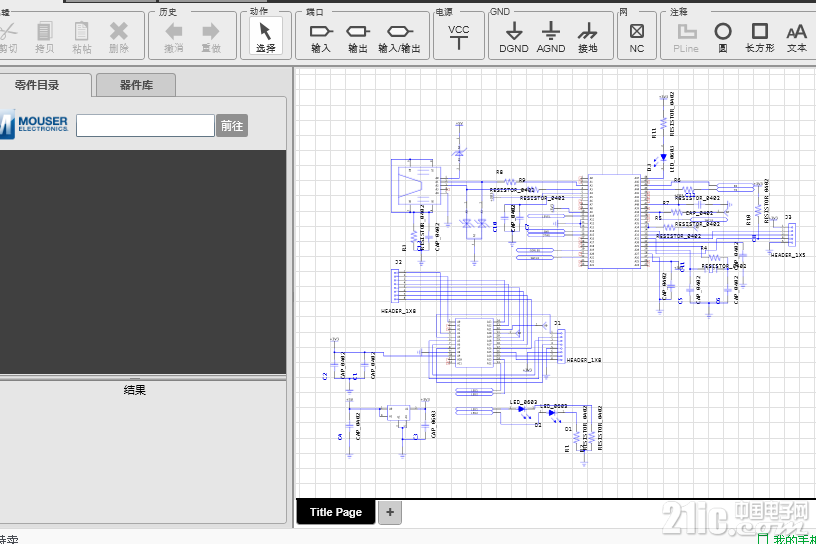The width and height of the screenshot is (816, 544).
Task: Pick the PLine annotation tool
Action: (686, 37)
